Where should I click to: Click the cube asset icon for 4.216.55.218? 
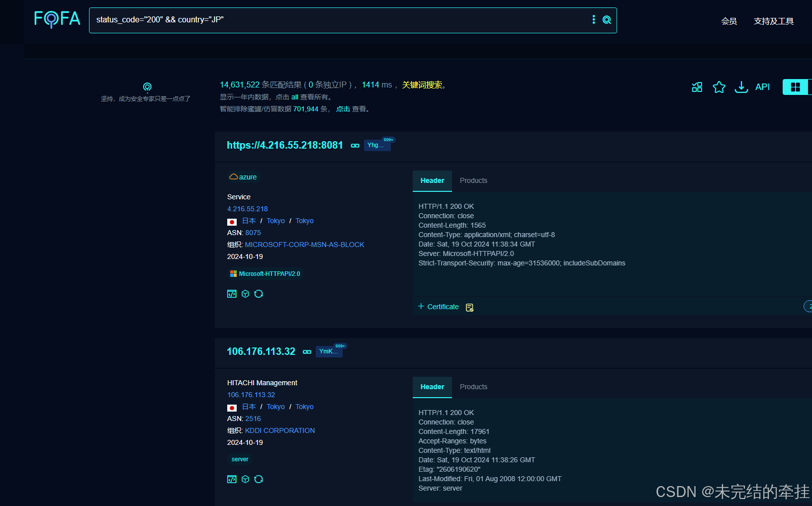pyautogui.click(x=245, y=294)
